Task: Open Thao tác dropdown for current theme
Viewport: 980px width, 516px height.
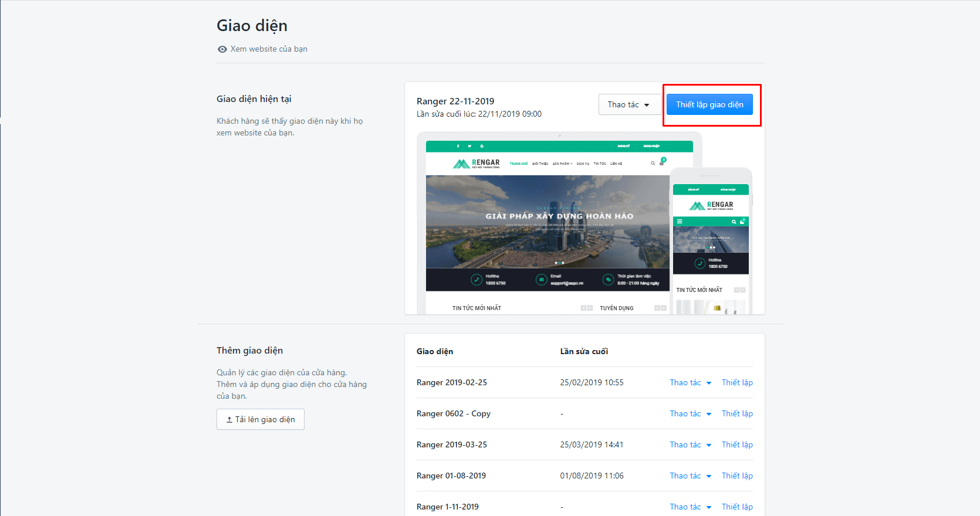Action: pos(630,104)
